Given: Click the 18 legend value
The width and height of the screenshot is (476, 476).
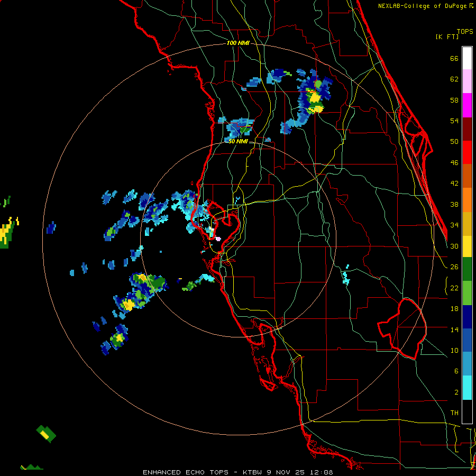Looking at the screenshot, I should click(x=454, y=309).
